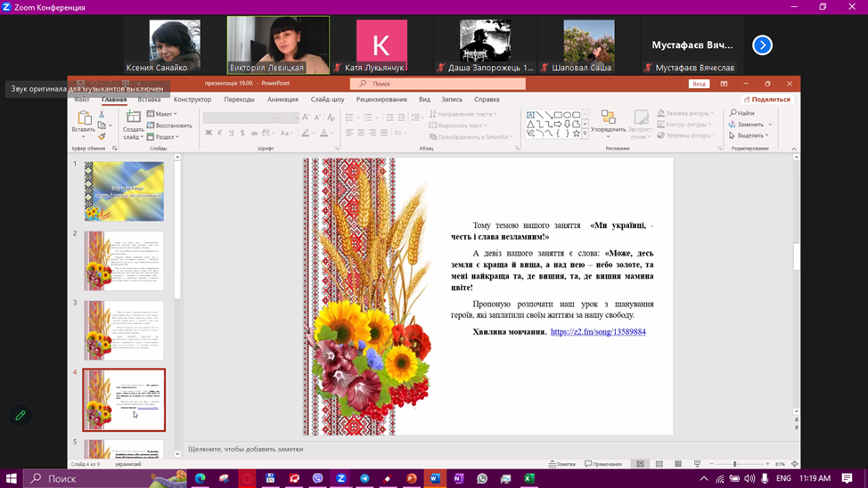Click the Вставить paste icon
This screenshot has width=868, height=488.
[x=84, y=118]
